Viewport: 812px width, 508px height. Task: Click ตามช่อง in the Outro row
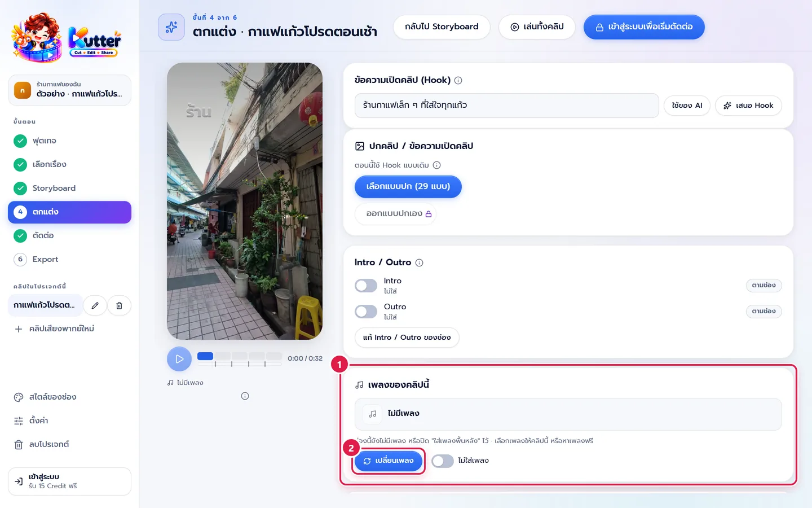click(x=764, y=312)
